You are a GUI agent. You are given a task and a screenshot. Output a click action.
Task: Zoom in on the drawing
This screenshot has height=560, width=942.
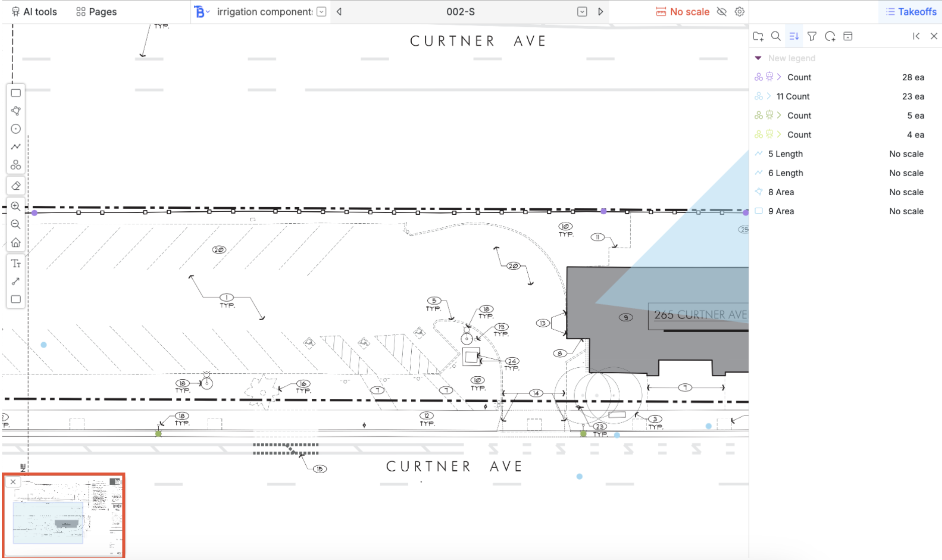pyautogui.click(x=16, y=206)
